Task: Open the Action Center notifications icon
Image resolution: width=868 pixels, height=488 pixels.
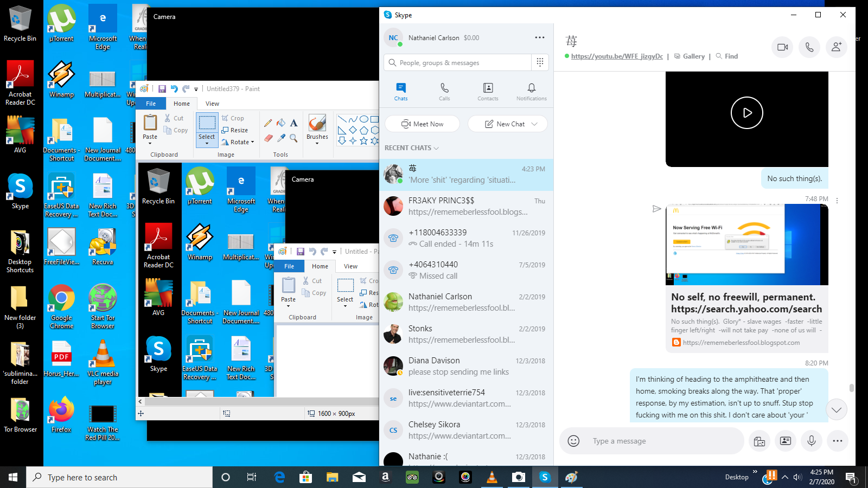Action: click(851, 477)
